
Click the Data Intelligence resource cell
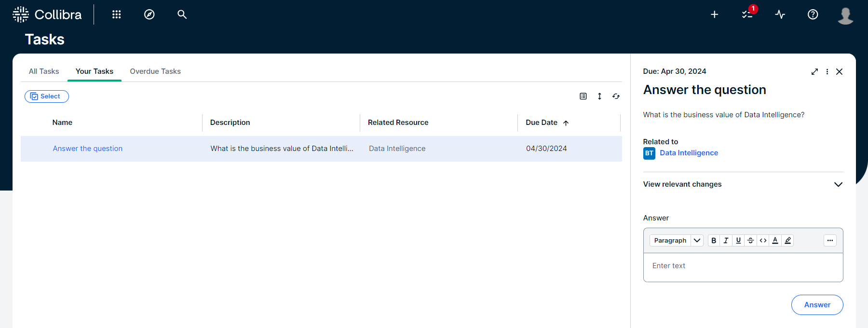pos(397,149)
